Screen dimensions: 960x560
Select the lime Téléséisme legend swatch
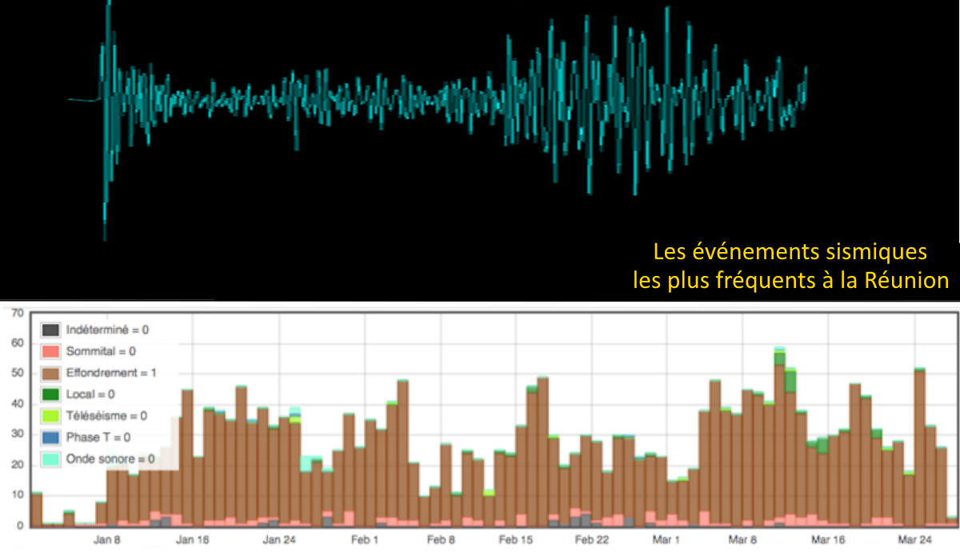[x=50, y=416]
